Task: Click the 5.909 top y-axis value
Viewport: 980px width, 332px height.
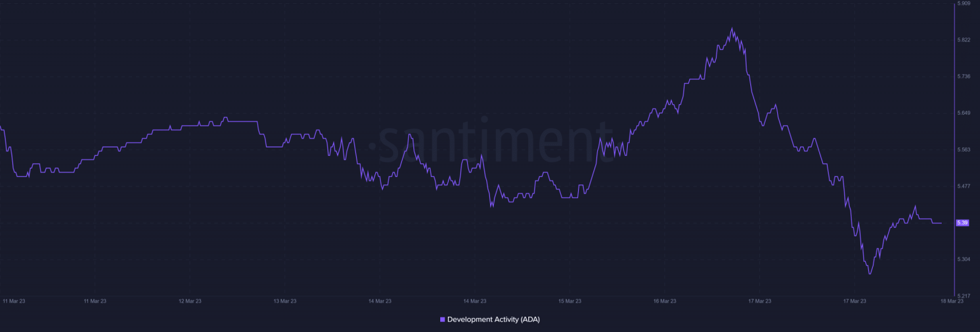Action: (x=963, y=3)
